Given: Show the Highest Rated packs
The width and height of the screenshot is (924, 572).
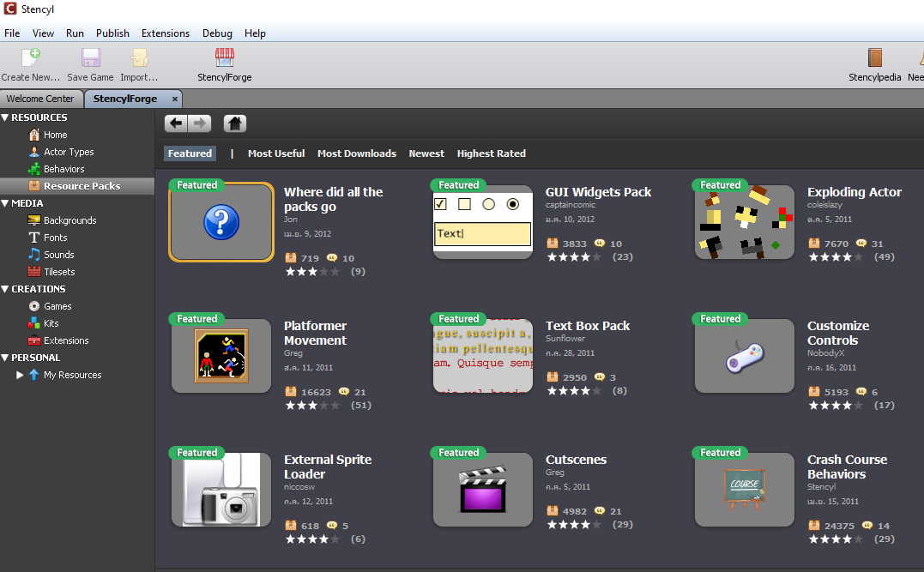Looking at the screenshot, I should [491, 154].
